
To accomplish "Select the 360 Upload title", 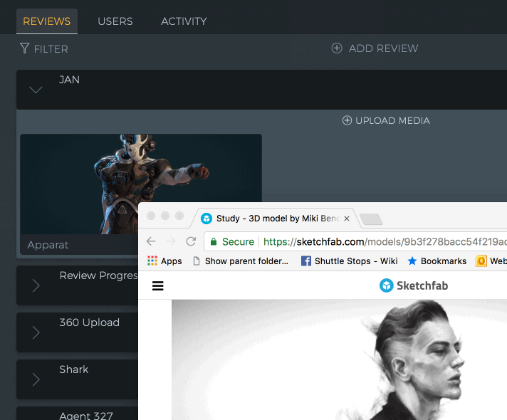I will click(90, 322).
